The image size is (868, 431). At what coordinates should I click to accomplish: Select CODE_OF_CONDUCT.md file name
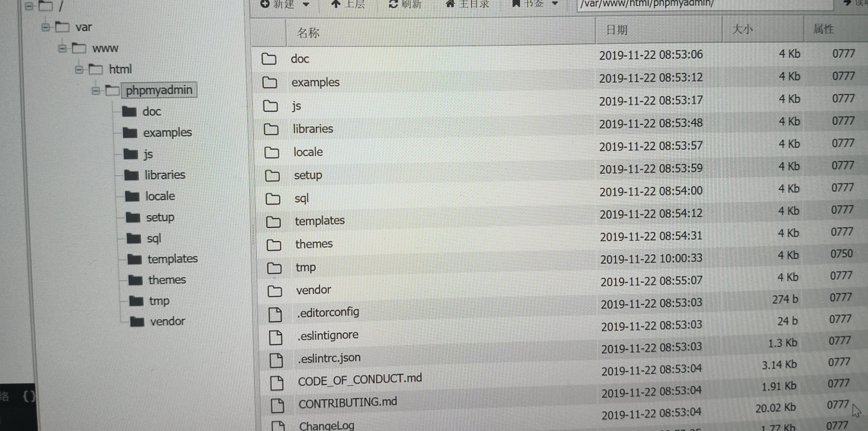click(360, 380)
